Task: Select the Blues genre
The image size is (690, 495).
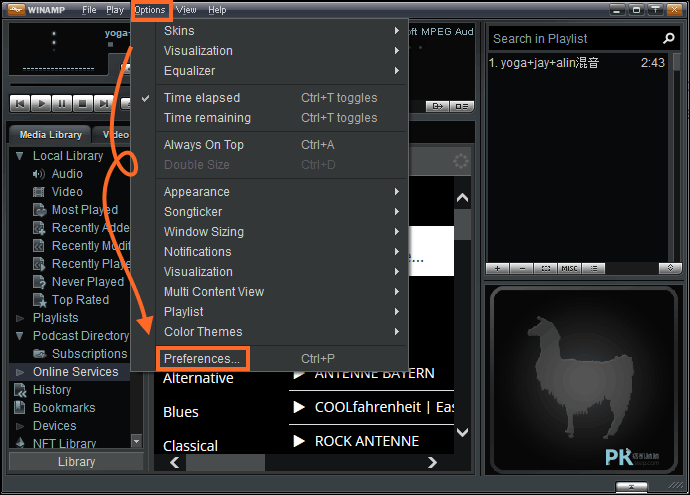Action: click(x=181, y=412)
